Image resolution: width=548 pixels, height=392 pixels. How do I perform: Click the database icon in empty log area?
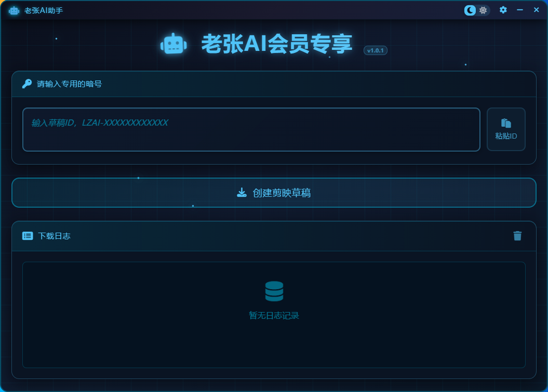click(x=274, y=291)
